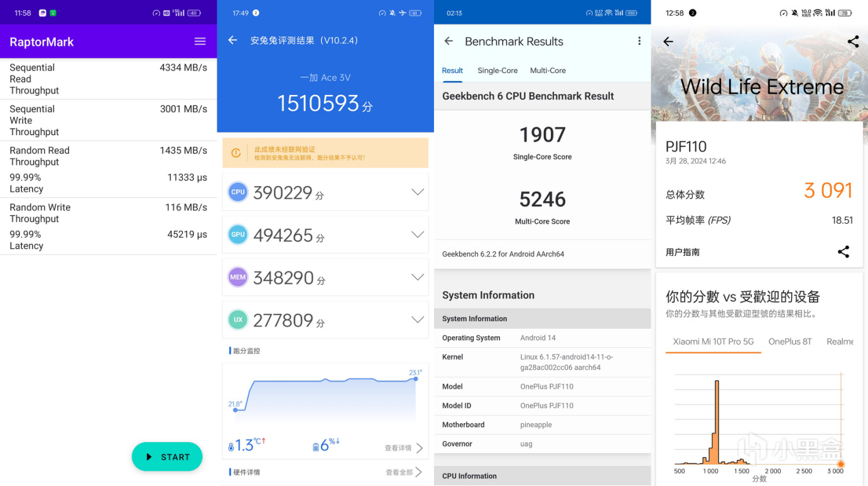Go back from the Wild Life Extreme screen
Image resolution: width=868 pixels, height=486 pixels.
(668, 41)
